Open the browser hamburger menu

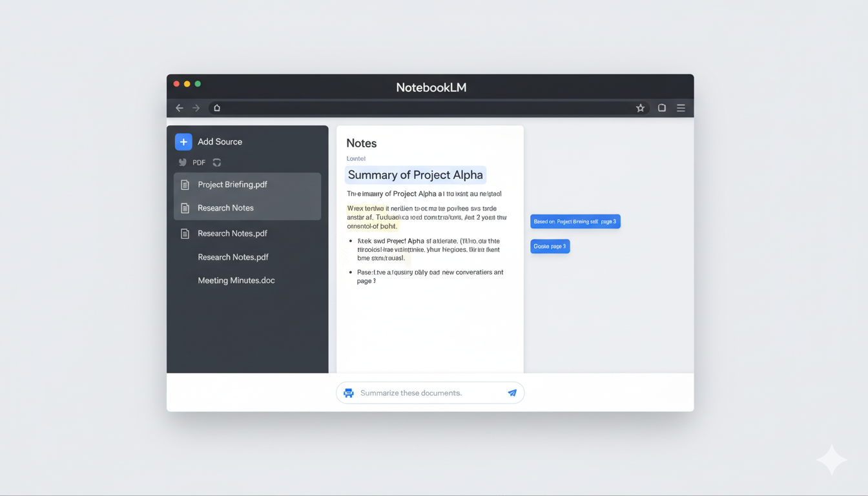point(681,108)
